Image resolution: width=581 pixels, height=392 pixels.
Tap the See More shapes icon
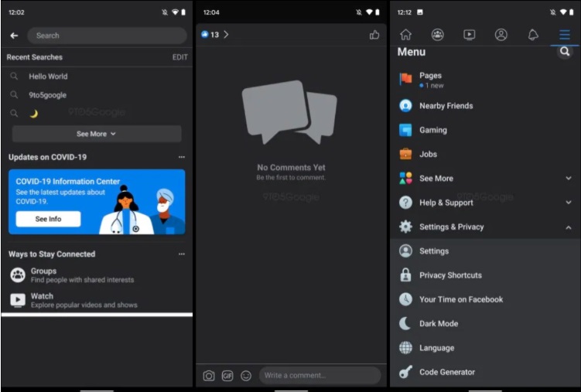click(405, 179)
